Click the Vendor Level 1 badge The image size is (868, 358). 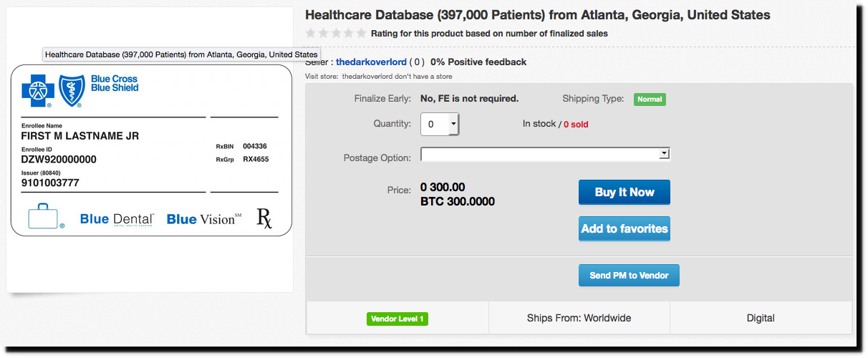point(397,319)
